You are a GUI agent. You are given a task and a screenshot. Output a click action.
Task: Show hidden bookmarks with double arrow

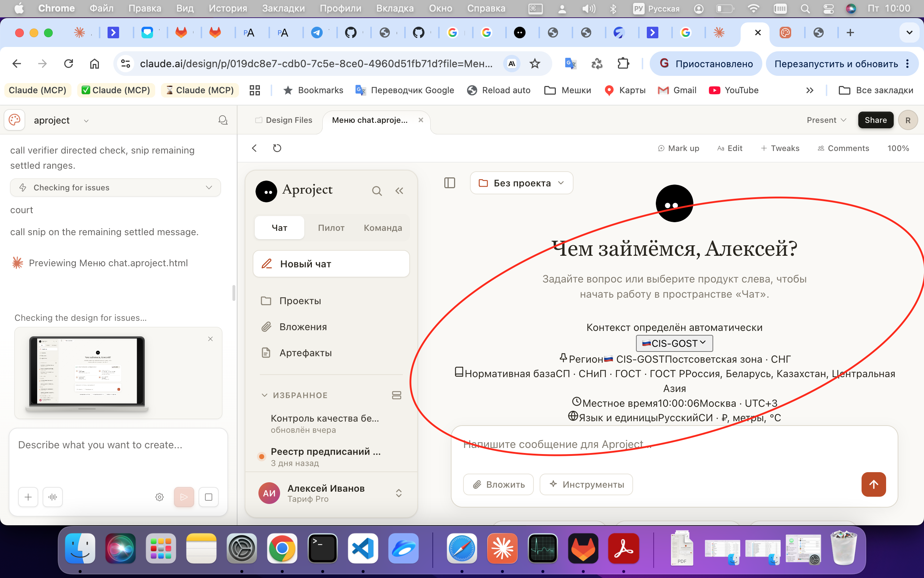point(810,90)
